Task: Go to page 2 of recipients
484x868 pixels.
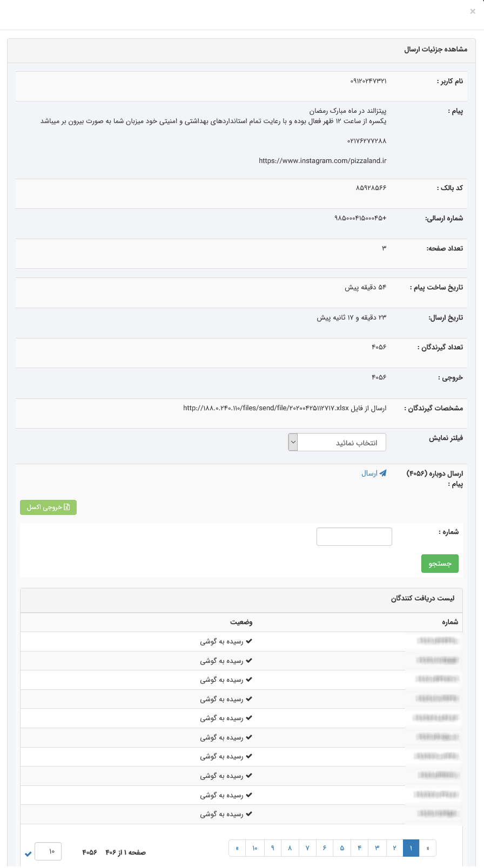Action: [x=394, y=848]
